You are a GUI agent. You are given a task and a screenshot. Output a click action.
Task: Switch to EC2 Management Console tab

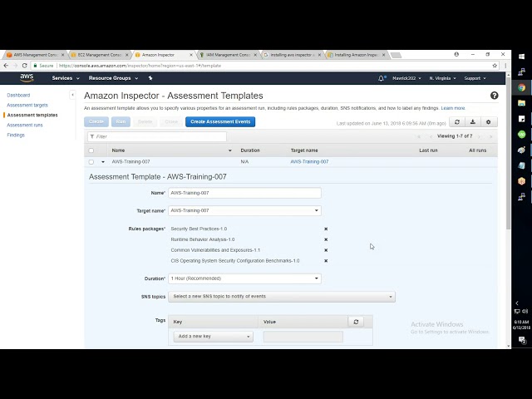(100, 55)
